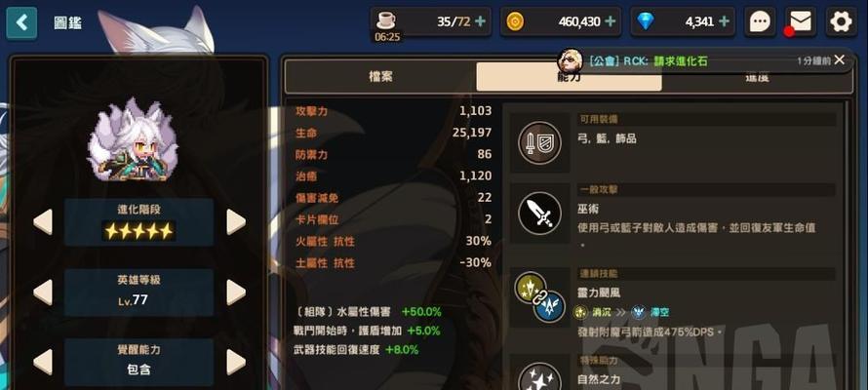
Task: Add gems with plus icon
Action: tap(724, 21)
